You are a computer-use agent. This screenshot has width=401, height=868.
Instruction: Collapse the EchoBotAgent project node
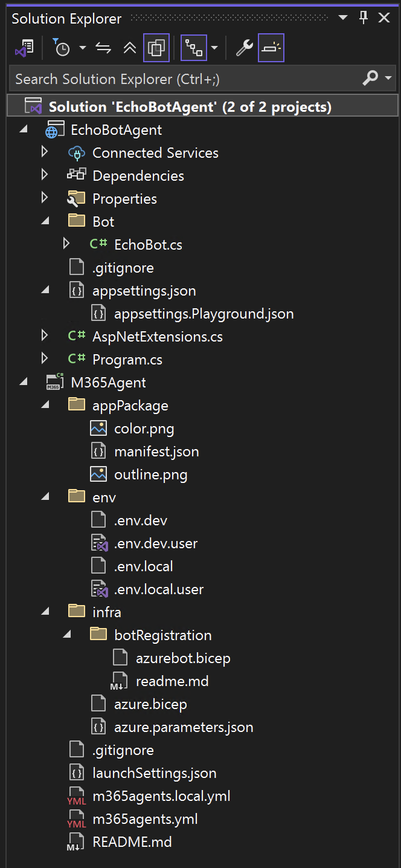pos(23,129)
